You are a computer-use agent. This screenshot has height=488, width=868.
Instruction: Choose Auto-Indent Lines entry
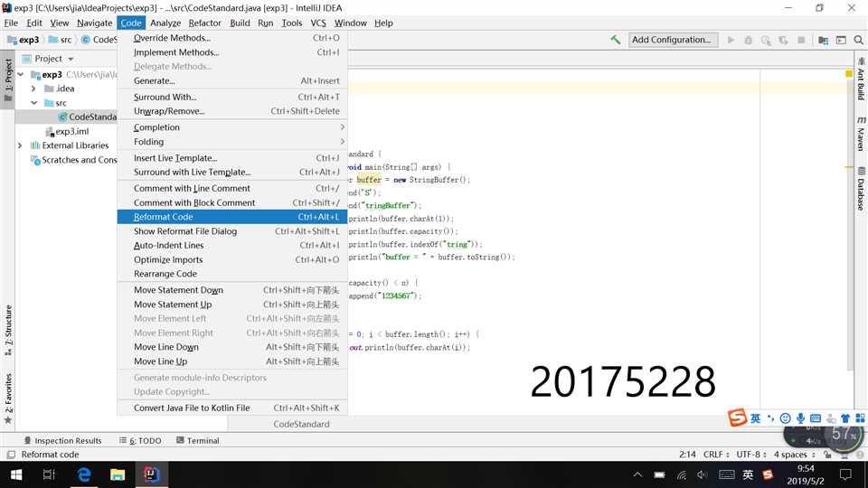[232, 245]
